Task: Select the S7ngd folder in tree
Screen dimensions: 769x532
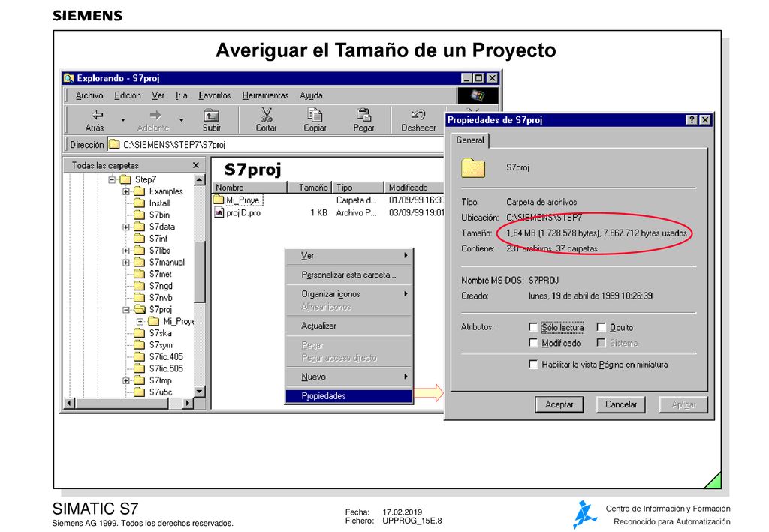Action: [153, 286]
